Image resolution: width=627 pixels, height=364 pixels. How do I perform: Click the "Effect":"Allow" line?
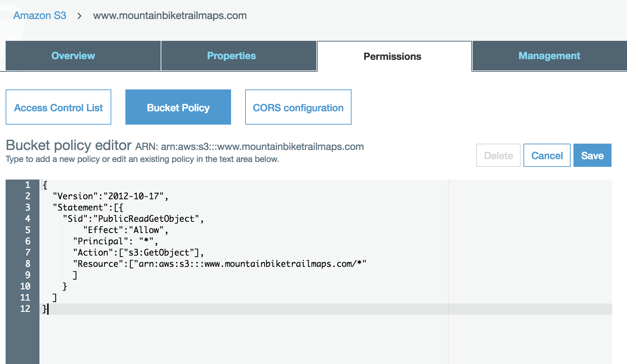pos(126,230)
